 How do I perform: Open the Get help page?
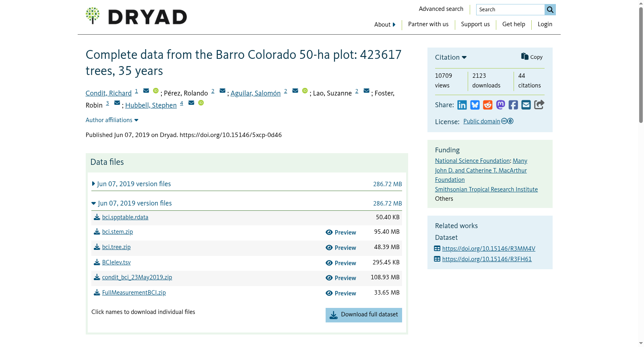pos(514,24)
